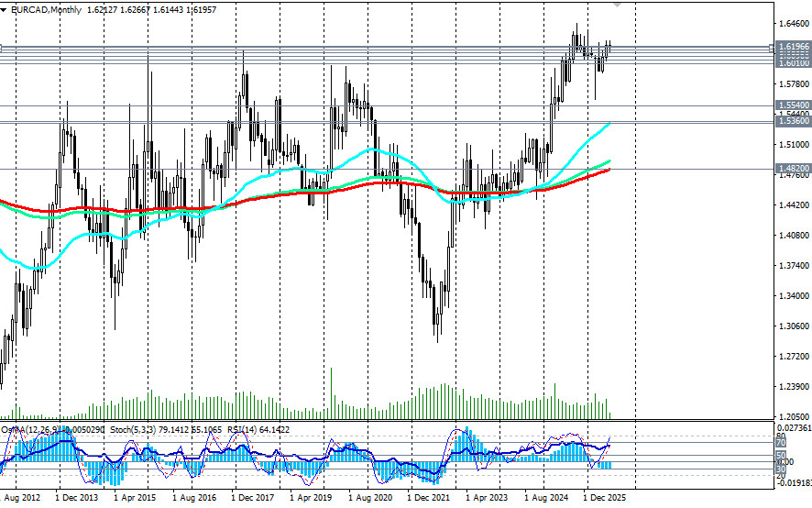Click the 1.60100 horizontal level price tag
The height and width of the screenshot is (508, 812).
[794, 62]
